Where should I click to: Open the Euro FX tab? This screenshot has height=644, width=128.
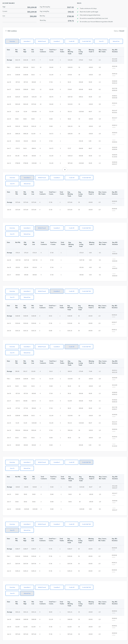pyautogui.click(x=101, y=41)
